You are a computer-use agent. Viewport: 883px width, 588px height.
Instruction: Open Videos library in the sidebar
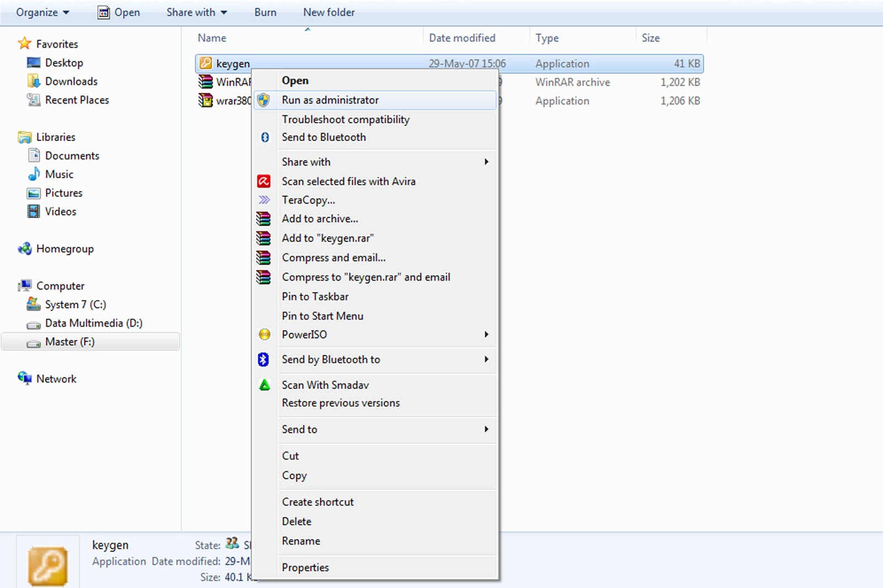(61, 211)
